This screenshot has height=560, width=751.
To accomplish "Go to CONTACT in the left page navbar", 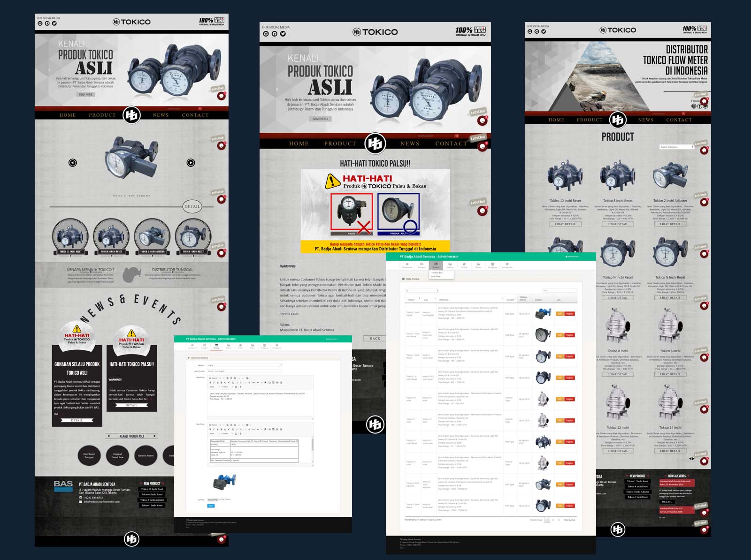I will coord(195,115).
